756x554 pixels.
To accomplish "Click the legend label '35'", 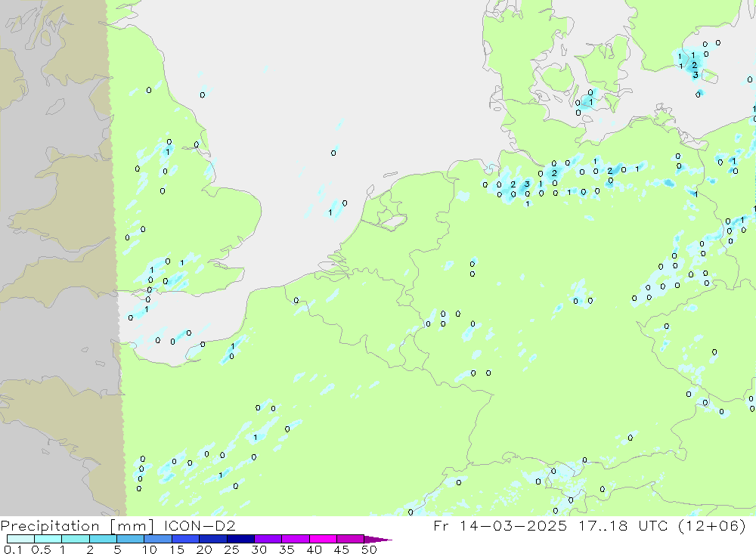I will pyautogui.click(x=287, y=549).
